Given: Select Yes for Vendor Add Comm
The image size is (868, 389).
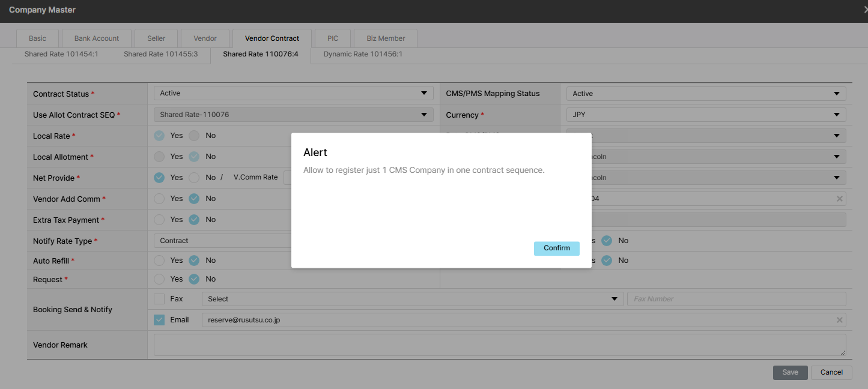Looking at the screenshot, I should click(x=159, y=199).
